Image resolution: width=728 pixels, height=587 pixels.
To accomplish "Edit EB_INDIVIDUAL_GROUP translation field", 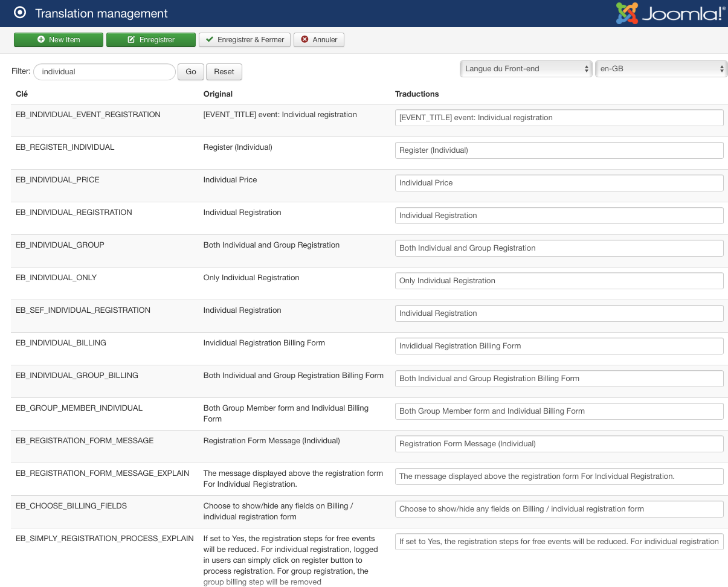I will [x=559, y=248].
